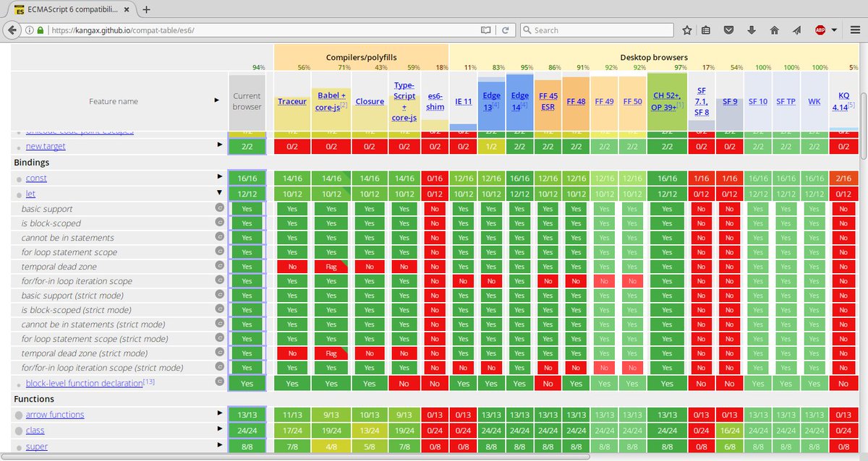868x461 pixels.
Task: Open the downloads arrow panel
Action: coord(752,30)
